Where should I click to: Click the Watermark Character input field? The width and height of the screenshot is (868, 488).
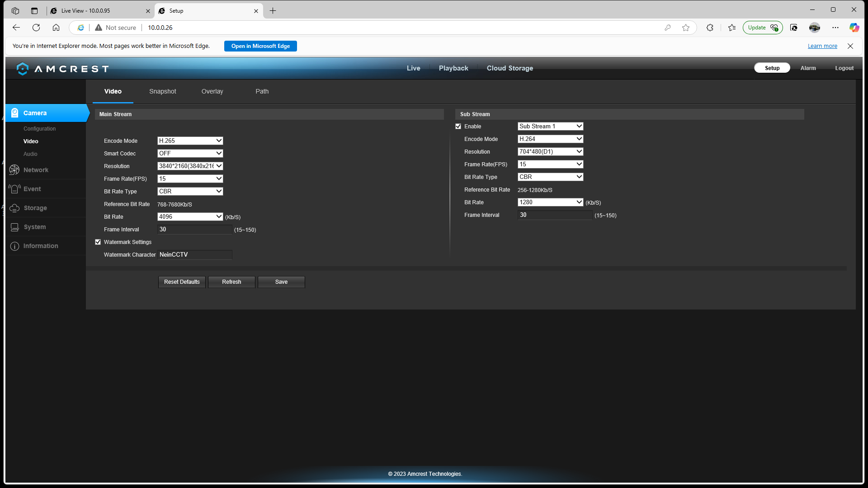pos(195,255)
